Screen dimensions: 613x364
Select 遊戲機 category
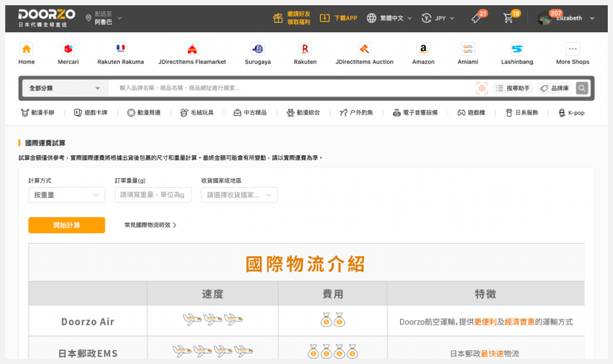pyautogui.click(x=471, y=113)
